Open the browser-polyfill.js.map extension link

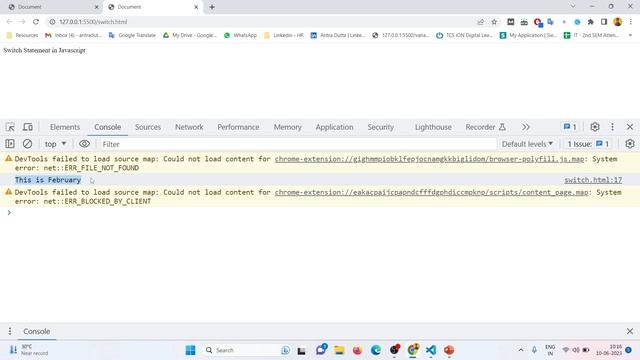(x=429, y=159)
